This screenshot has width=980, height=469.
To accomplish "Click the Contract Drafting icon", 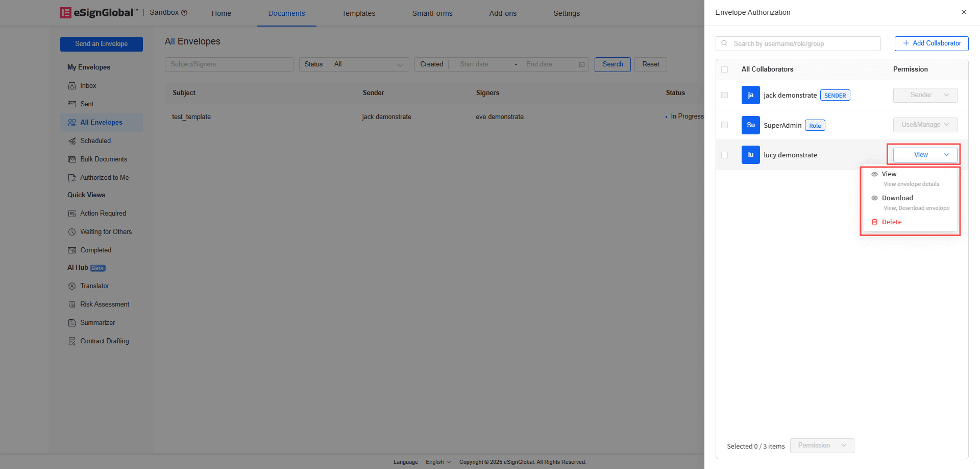I will pos(72,341).
